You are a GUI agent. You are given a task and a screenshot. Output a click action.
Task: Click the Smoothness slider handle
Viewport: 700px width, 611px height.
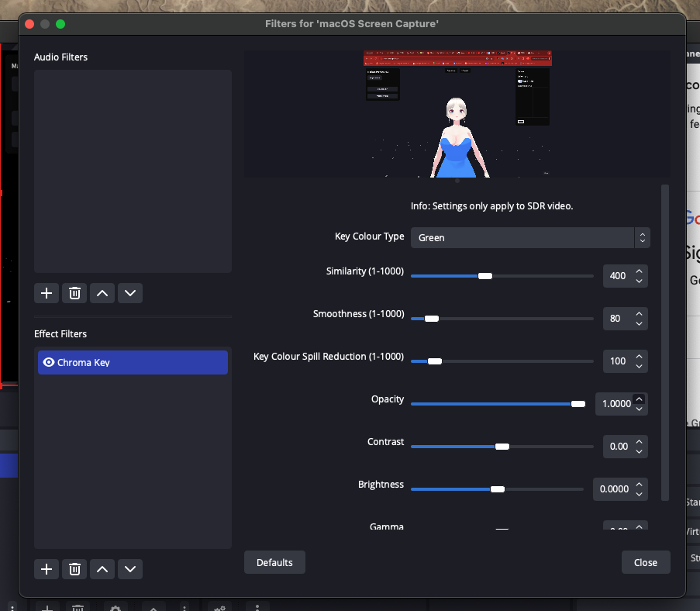(432, 319)
